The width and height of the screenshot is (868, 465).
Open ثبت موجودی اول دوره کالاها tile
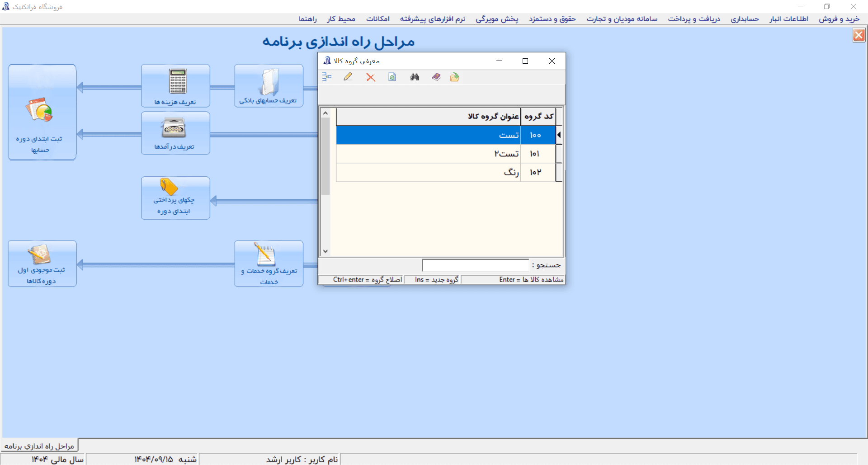pyautogui.click(x=42, y=263)
